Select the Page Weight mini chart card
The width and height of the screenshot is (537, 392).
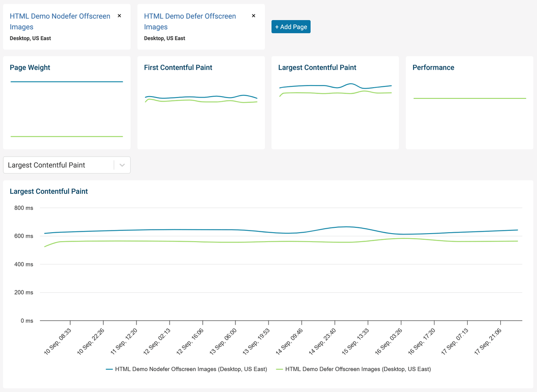click(x=67, y=102)
